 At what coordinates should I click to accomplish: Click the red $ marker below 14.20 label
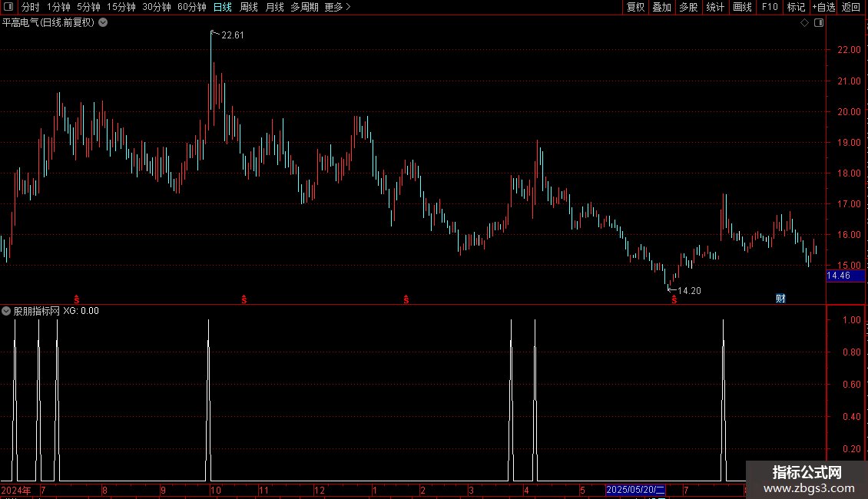(674, 300)
